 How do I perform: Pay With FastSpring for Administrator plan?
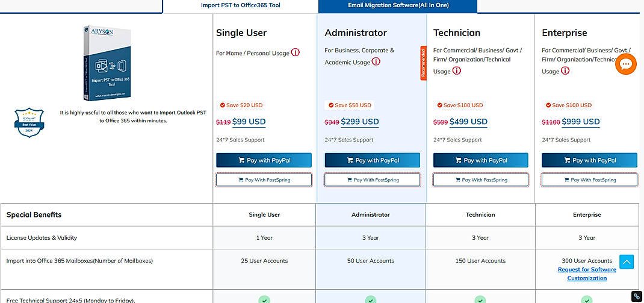click(x=372, y=180)
